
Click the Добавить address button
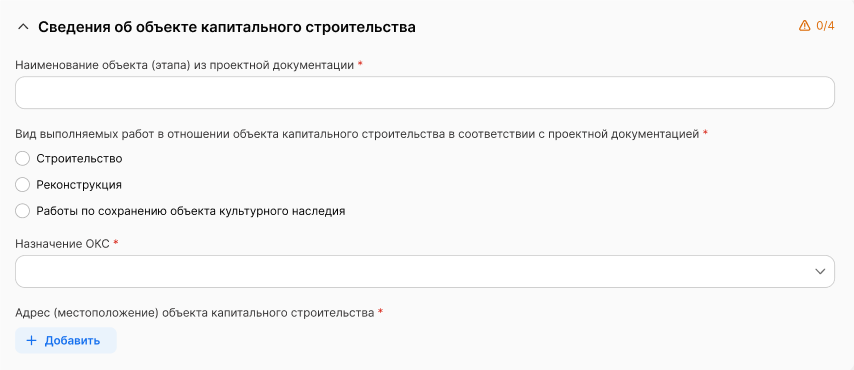tap(66, 341)
